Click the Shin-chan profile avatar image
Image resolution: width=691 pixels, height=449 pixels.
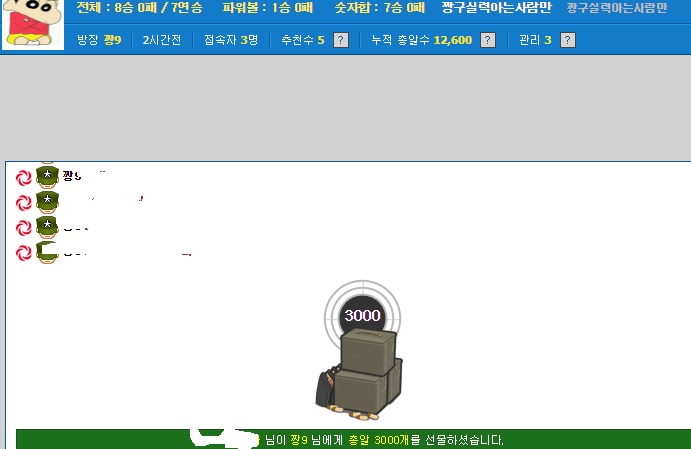pyautogui.click(x=32, y=24)
